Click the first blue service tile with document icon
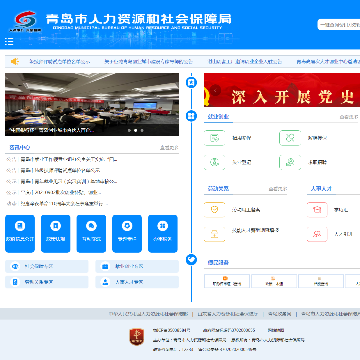Viewport: 360px width, 360px height. (x=20, y=234)
